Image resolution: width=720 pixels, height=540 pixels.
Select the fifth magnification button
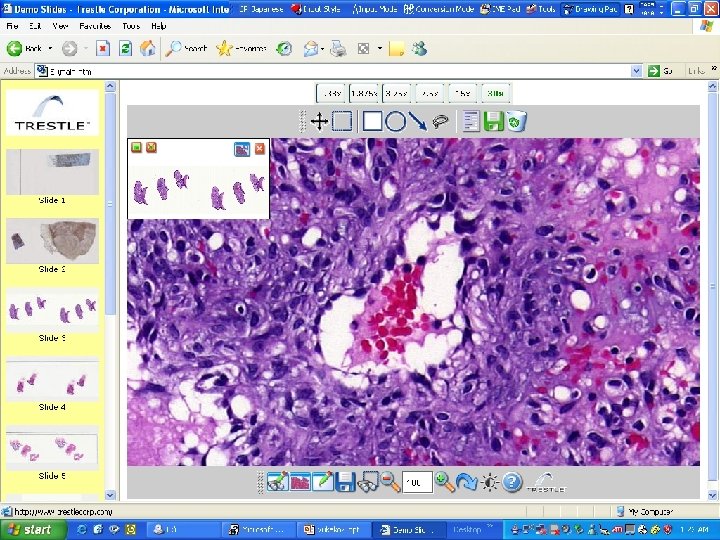point(463,93)
